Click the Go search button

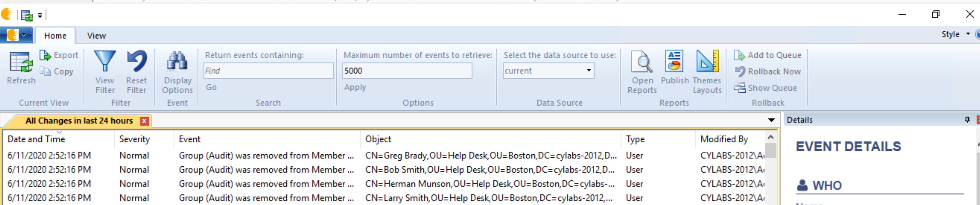point(211,87)
